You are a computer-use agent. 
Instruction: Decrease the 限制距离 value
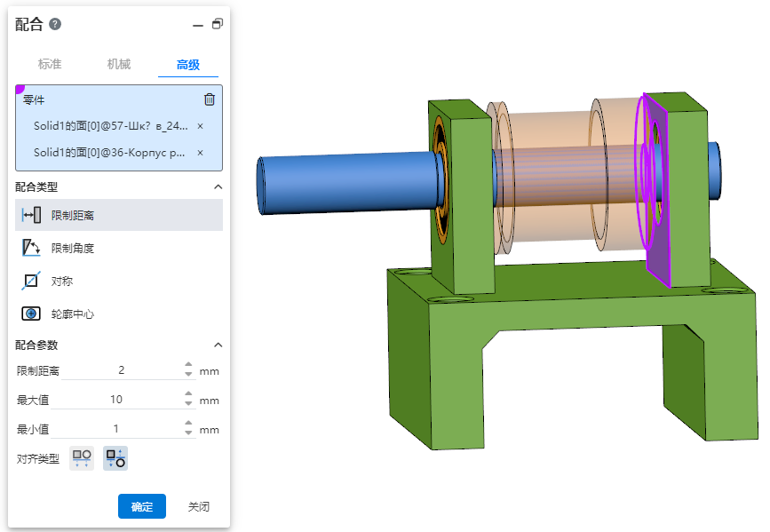pyautogui.click(x=188, y=374)
